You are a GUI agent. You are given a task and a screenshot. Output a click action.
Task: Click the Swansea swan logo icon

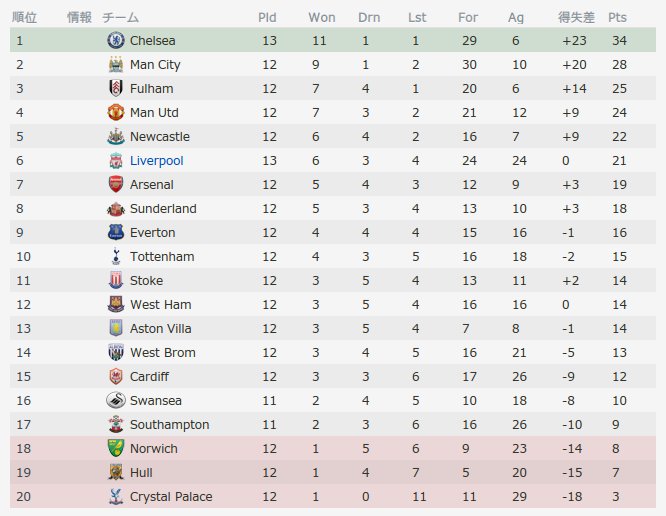coord(116,400)
